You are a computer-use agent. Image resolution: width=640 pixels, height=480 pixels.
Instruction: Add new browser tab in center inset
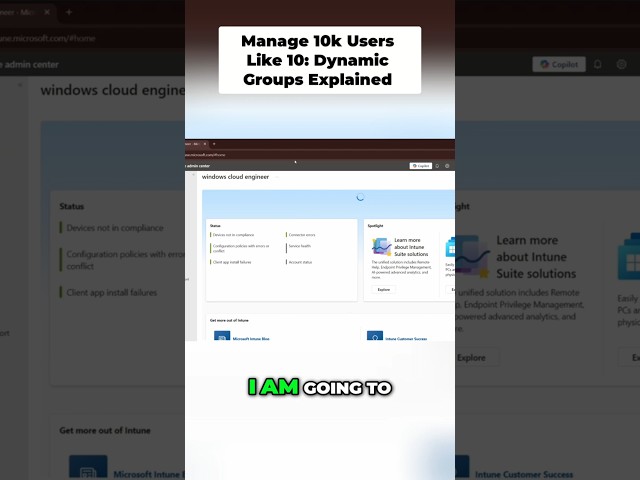[214, 144]
